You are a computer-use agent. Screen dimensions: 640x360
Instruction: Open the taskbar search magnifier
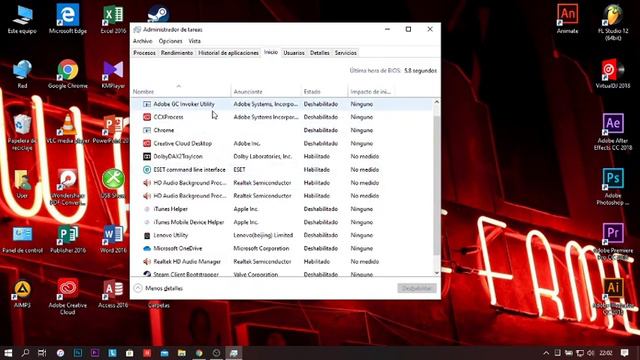25,353
